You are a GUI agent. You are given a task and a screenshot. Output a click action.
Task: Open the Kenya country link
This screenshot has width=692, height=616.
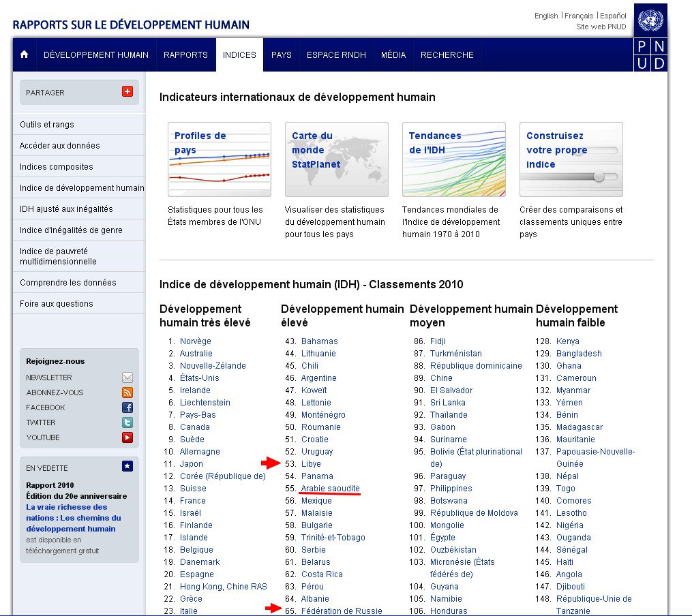(x=567, y=341)
